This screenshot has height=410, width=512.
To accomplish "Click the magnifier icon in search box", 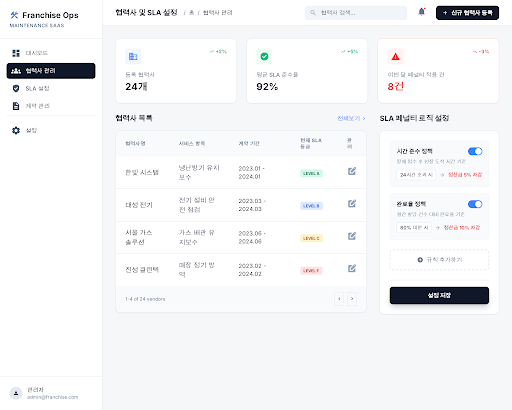I will [x=313, y=13].
